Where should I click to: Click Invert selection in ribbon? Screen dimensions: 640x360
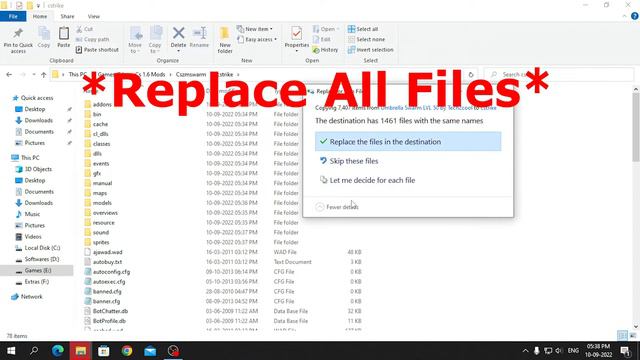(371, 49)
